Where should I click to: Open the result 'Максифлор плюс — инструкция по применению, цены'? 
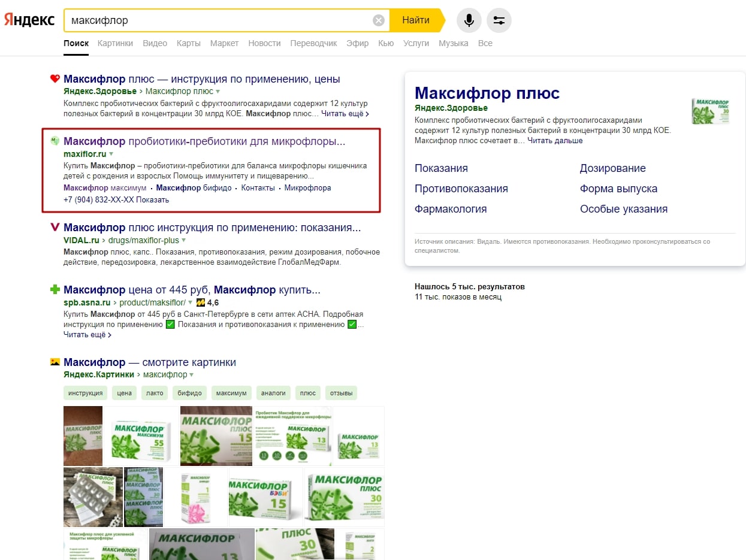tap(202, 79)
